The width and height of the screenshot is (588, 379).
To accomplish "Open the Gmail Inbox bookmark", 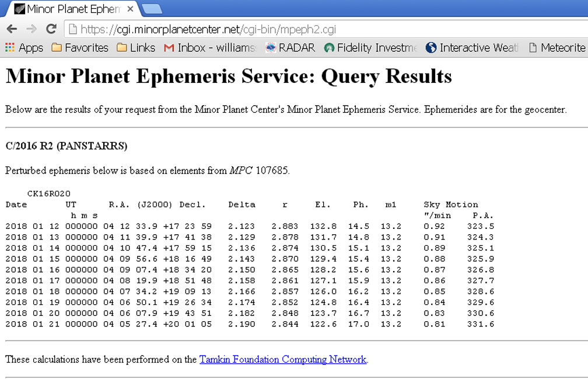I will tap(210, 48).
